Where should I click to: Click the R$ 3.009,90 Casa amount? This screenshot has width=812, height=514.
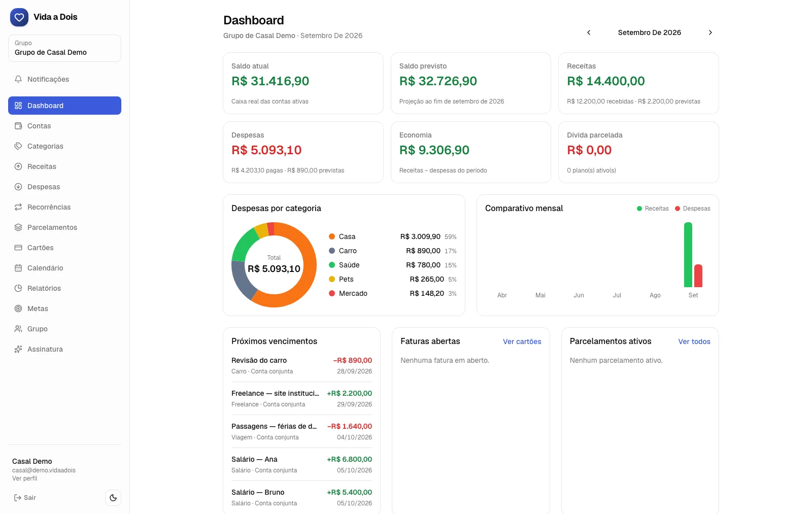pyautogui.click(x=420, y=236)
